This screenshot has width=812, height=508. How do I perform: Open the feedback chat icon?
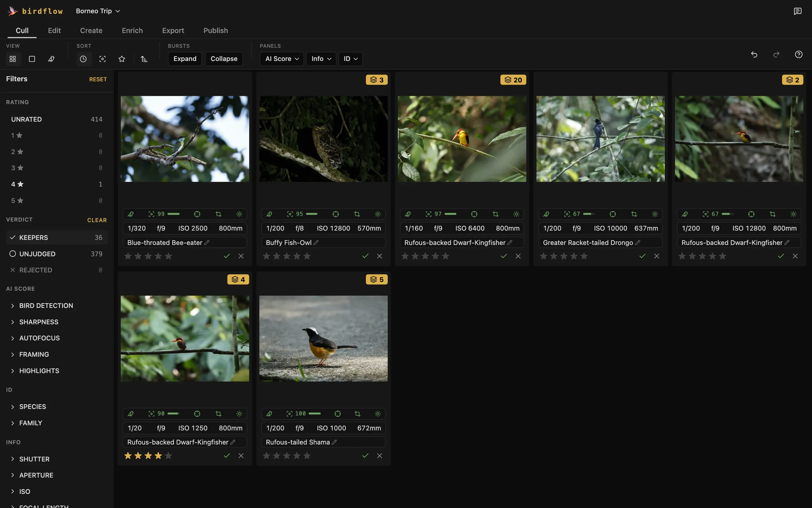pyautogui.click(x=798, y=11)
